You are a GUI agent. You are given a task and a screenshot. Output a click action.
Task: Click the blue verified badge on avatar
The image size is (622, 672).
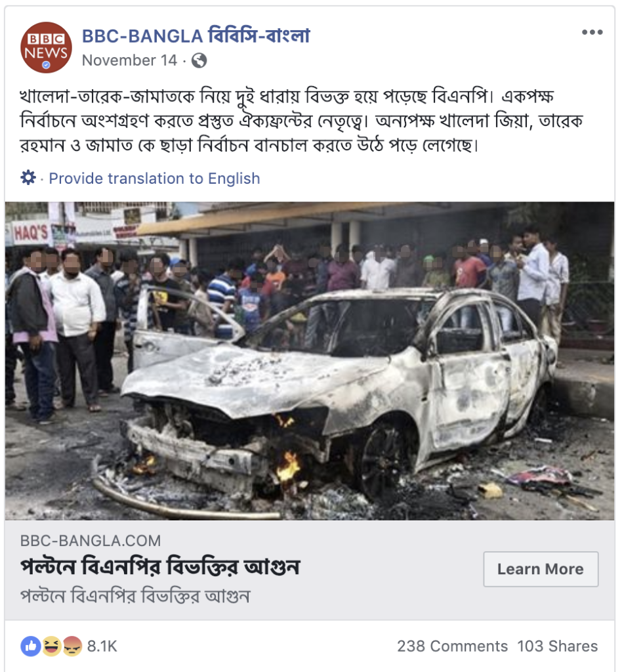click(47, 65)
